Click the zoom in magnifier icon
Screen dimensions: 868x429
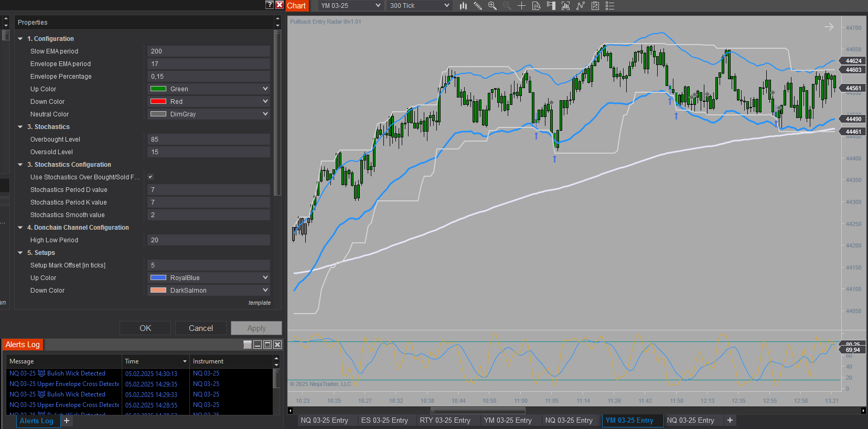(x=492, y=6)
